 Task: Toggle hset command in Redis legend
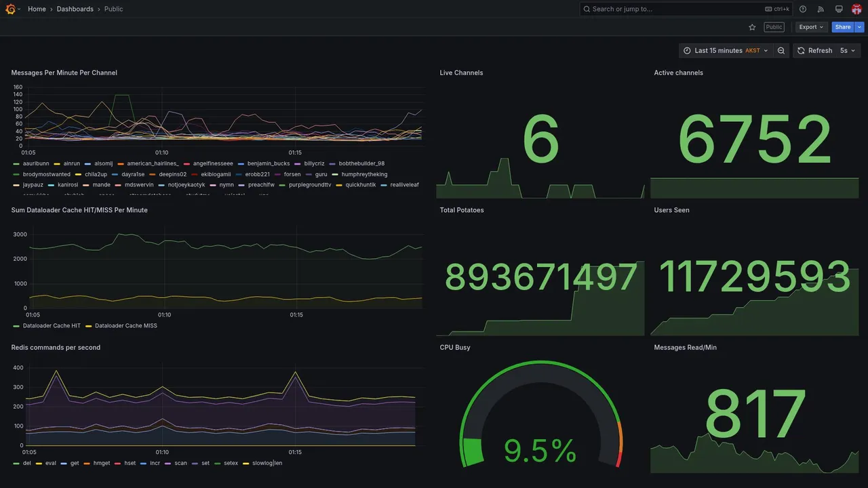pos(130,464)
